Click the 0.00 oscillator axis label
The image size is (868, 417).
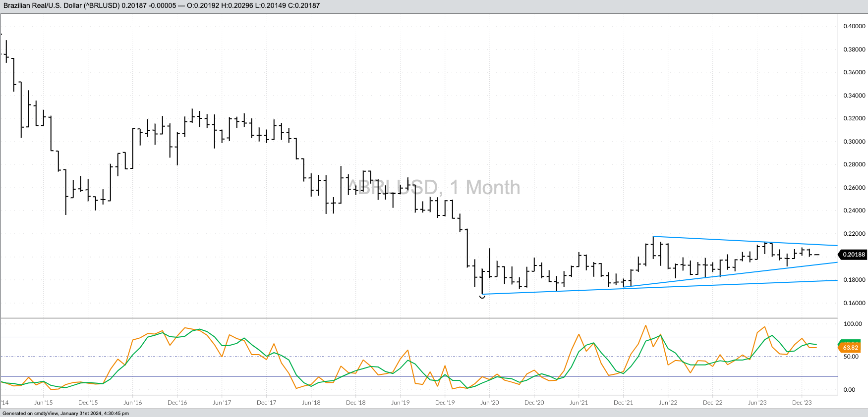coord(849,390)
